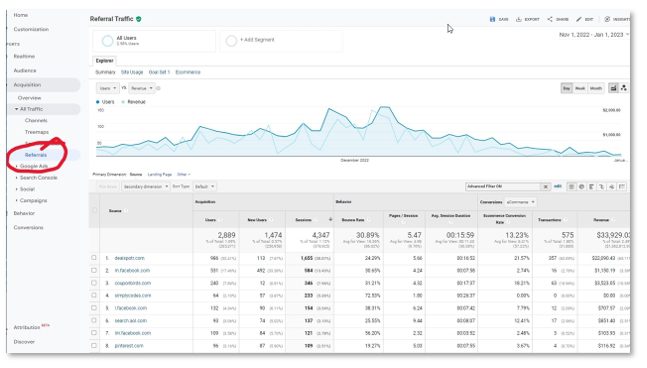The width and height of the screenshot is (647, 368).
Task: Open Home in left navigation
Action: click(x=21, y=15)
